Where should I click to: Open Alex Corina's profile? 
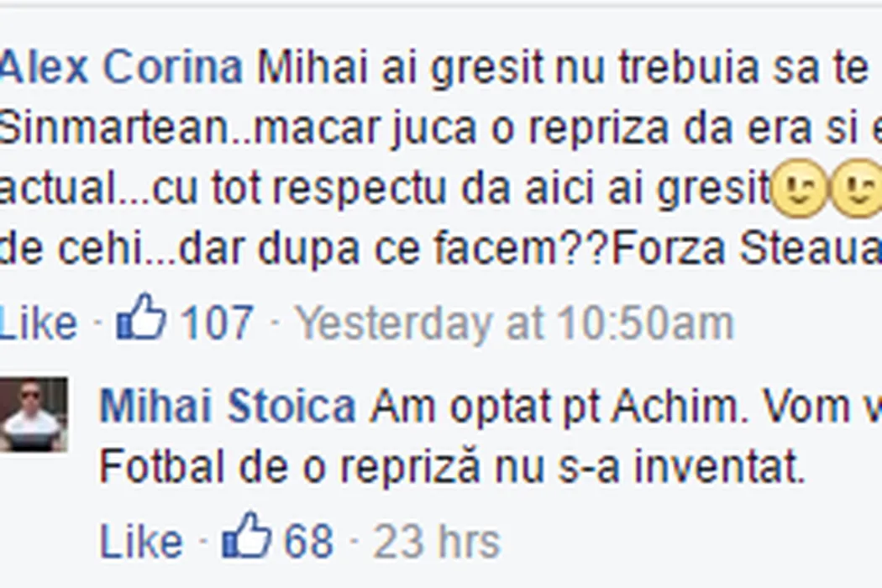(122, 69)
